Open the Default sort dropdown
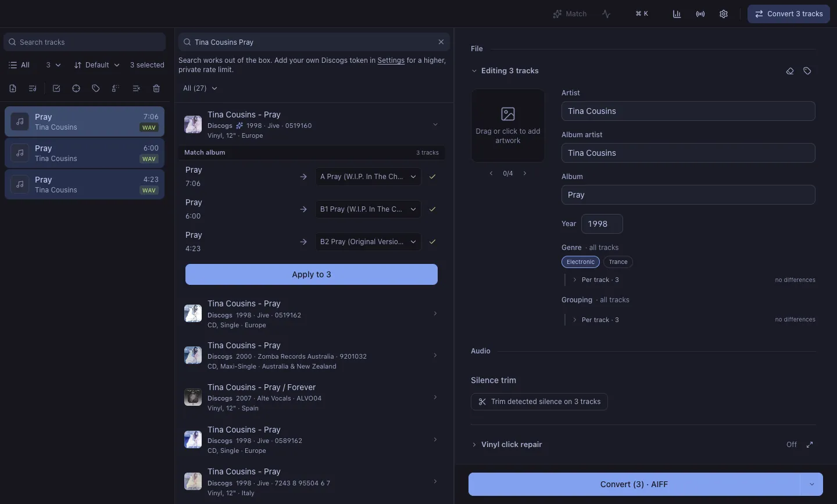Image resolution: width=837 pixels, height=504 pixels. point(96,65)
